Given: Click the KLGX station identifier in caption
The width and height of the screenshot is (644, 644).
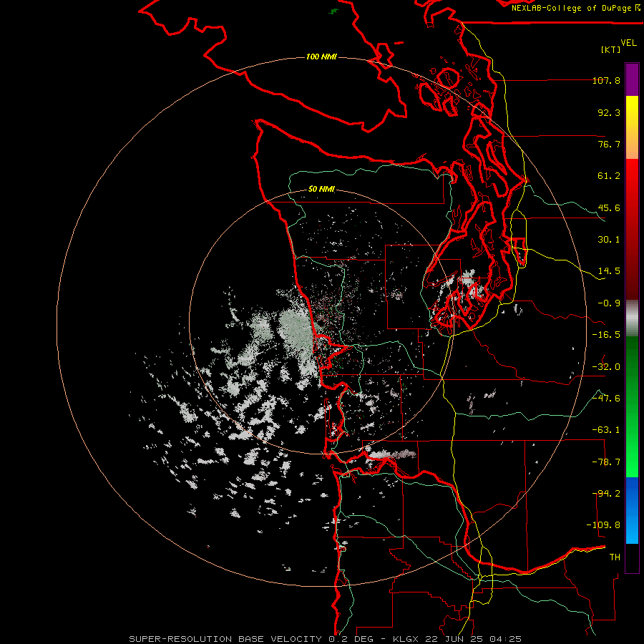Looking at the screenshot, I should 406,639.
